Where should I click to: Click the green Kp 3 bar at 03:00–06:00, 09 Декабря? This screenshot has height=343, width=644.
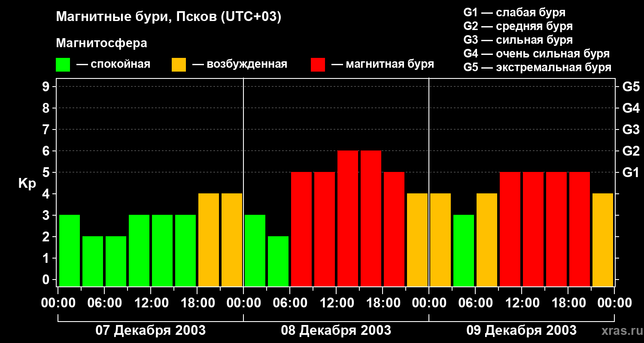[464, 250]
